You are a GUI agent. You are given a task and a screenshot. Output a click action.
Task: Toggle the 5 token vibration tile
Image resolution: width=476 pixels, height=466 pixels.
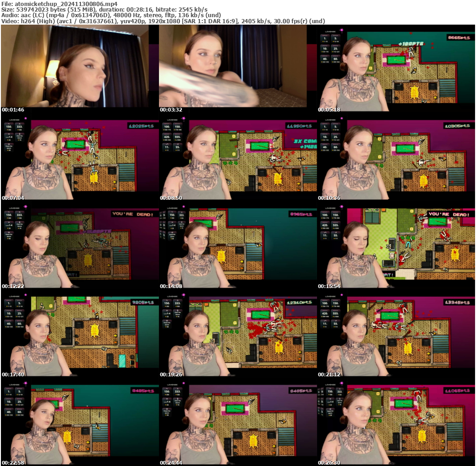point(336,38)
